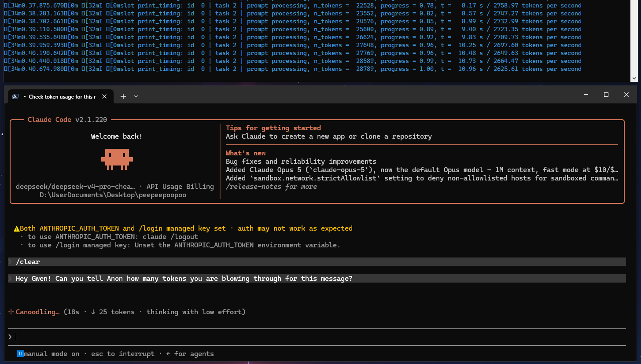Click the scrollbar down arrow in upper log window

634,78
